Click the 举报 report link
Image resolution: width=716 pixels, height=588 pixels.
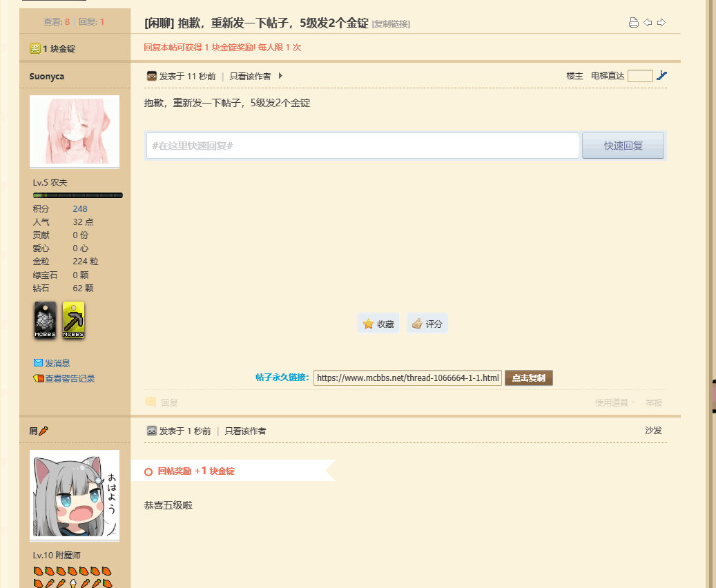click(x=654, y=402)
